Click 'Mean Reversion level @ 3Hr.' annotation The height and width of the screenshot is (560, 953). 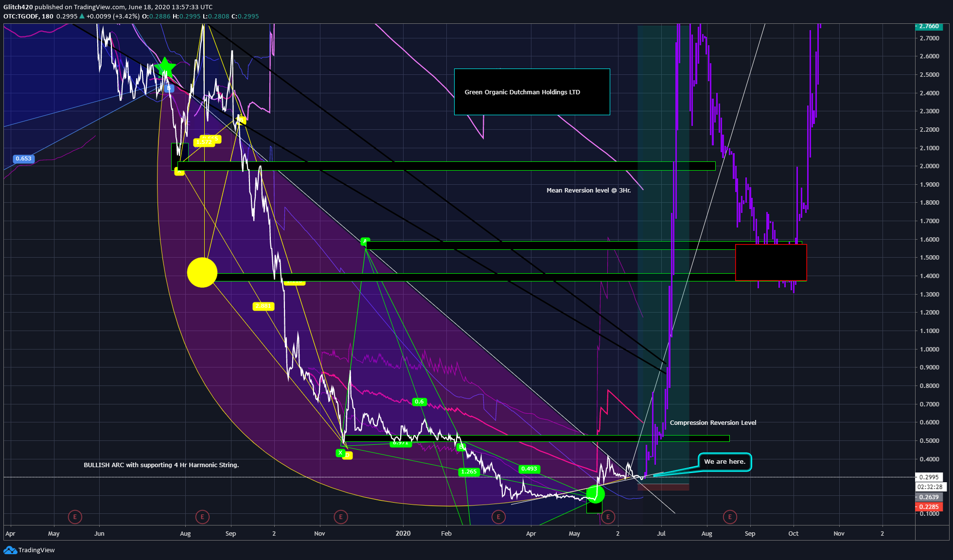(x=588, y=191)
